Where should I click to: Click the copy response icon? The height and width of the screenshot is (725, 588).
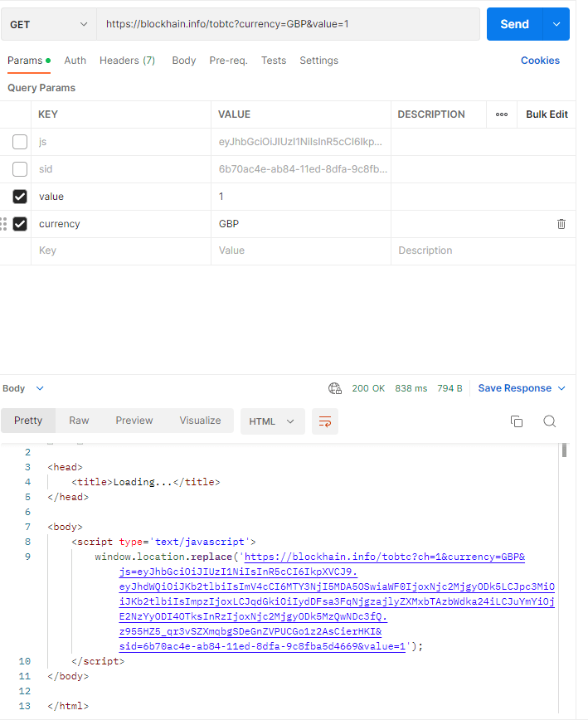(x=517, y=421)
